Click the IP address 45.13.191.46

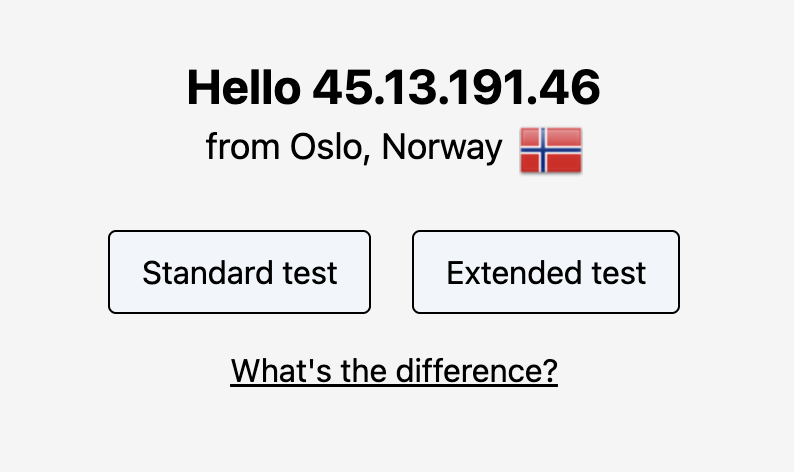pos(456,88)
